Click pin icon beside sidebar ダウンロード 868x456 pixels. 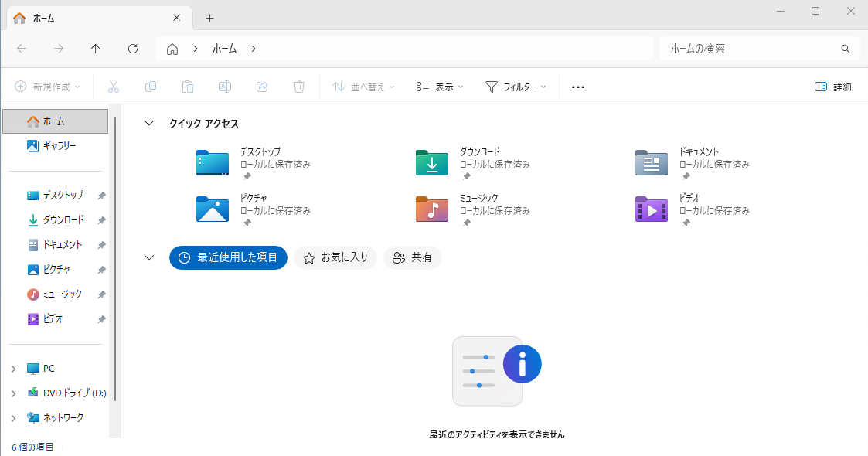pyautogui.click(x=102, y=220)
